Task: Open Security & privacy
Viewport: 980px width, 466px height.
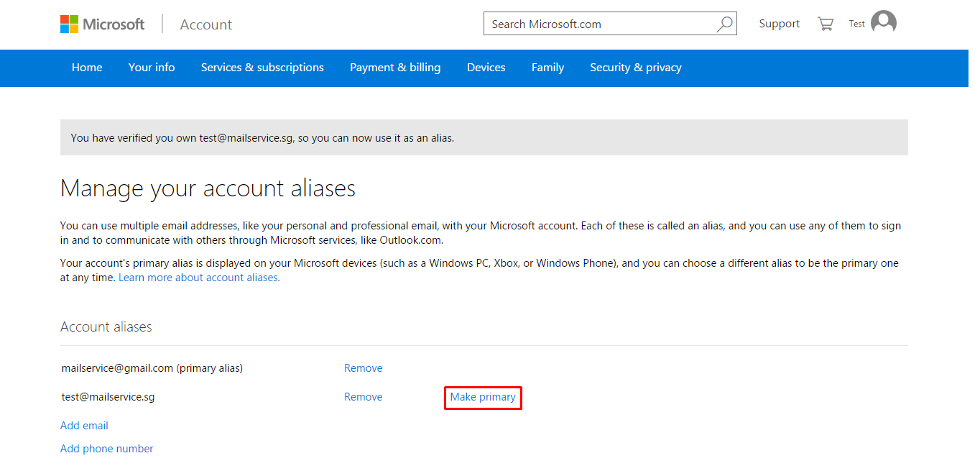Action: (x=636, y=68)
